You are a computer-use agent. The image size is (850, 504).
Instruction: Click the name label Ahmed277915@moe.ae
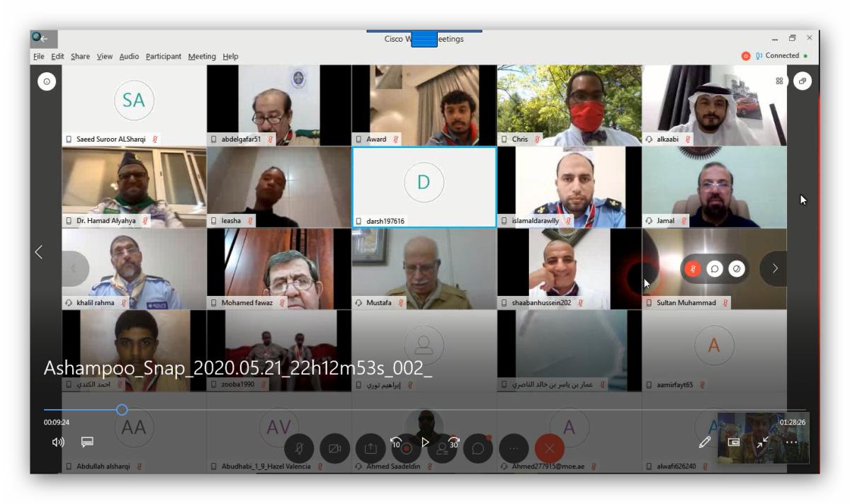click(548, 466)
